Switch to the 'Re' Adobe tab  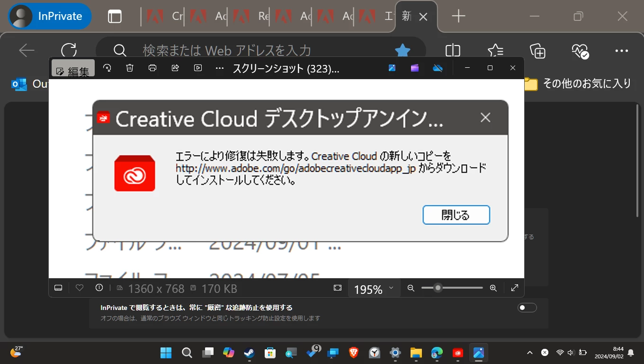[250, 17]
